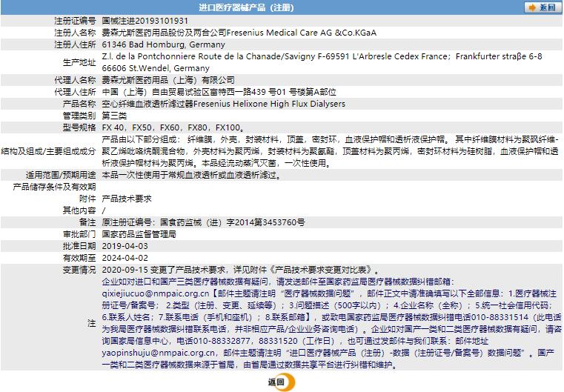Click the bottom 返回 button with orange ring
564x392 pixels.
[x=282, y=382]
